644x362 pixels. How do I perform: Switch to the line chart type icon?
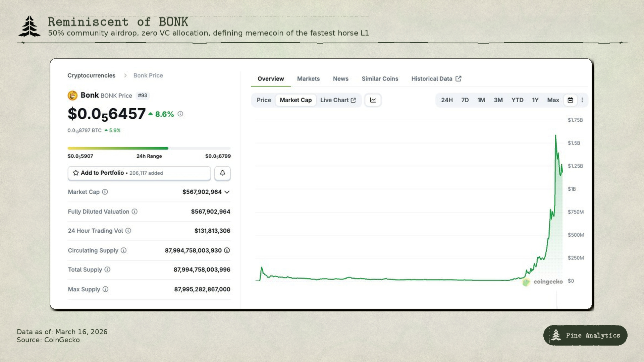(x=373, y=100)
